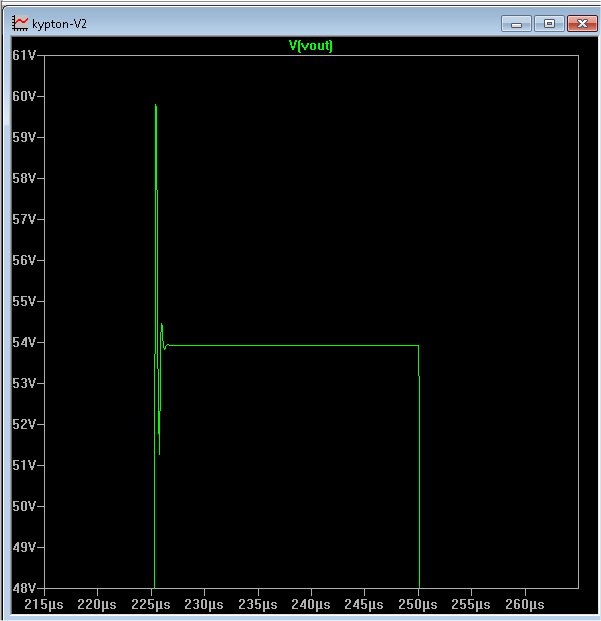Click the overshoot spike peak near 60V
The image size is (601, 621).
click(156, 106)
